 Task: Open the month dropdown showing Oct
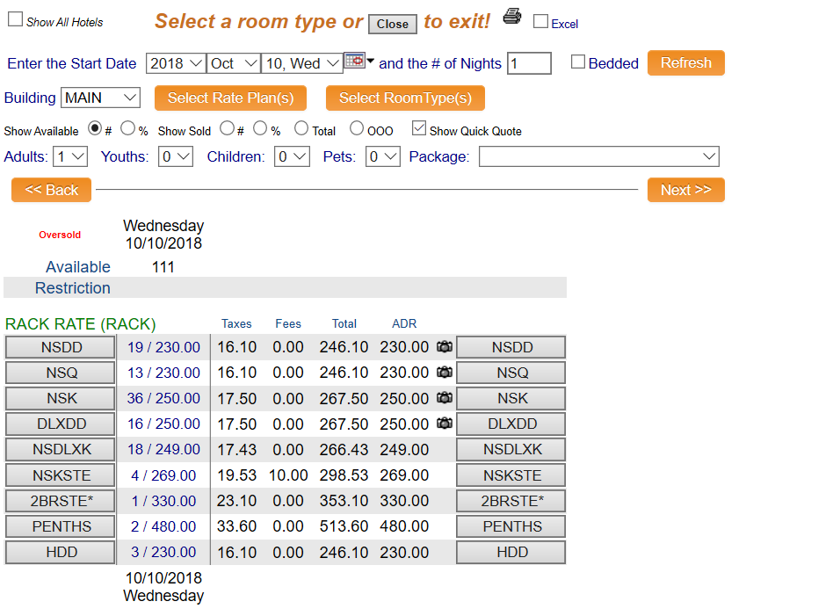(234, 63)
